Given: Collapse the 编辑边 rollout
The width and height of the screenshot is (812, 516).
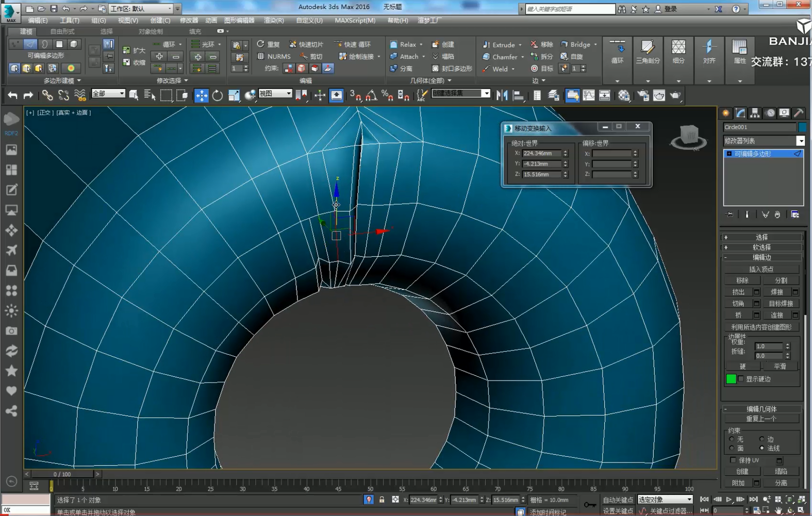Looking at the screenshot, I should tap(762, 257).
